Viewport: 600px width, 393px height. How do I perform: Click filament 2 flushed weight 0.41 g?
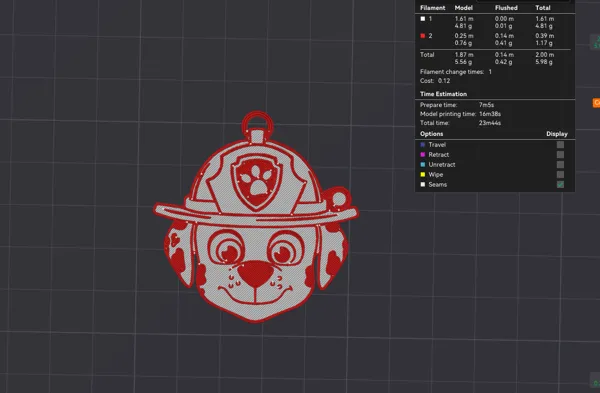pos(504,43)
